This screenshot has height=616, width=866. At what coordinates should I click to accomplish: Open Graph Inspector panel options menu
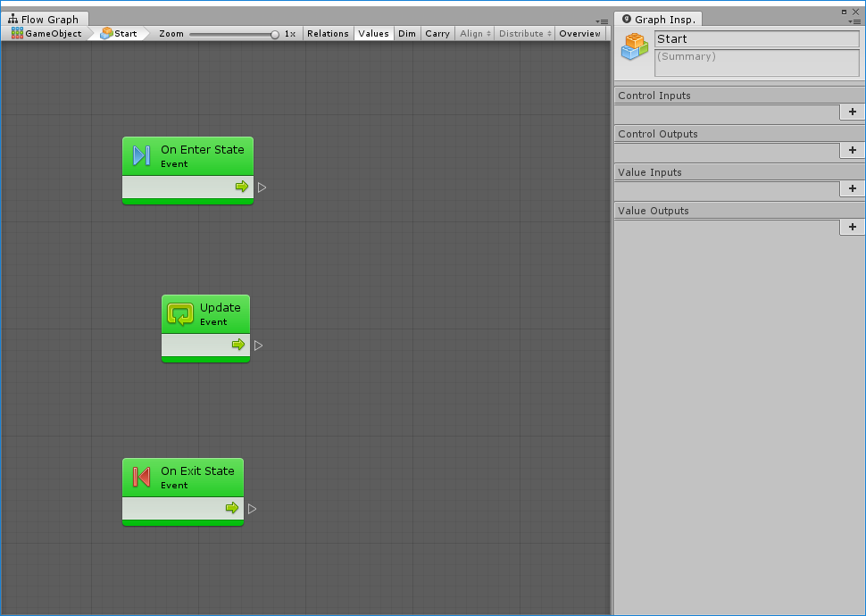[854, 21]
